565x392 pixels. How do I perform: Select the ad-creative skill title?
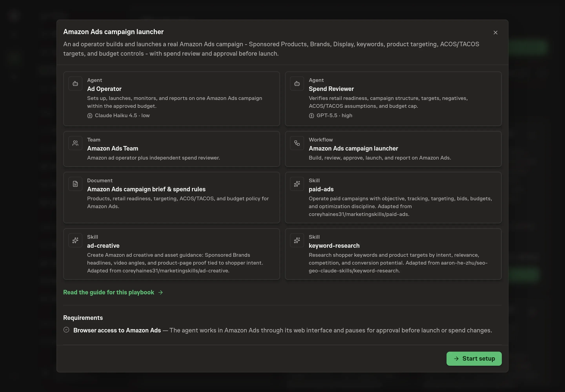pyautogui.click(x=103, y=246)
